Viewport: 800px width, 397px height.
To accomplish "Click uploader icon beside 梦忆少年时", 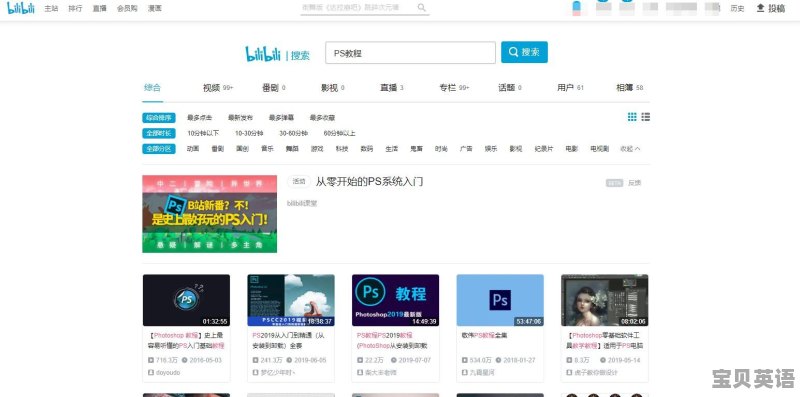I will (x=255, y=373).
